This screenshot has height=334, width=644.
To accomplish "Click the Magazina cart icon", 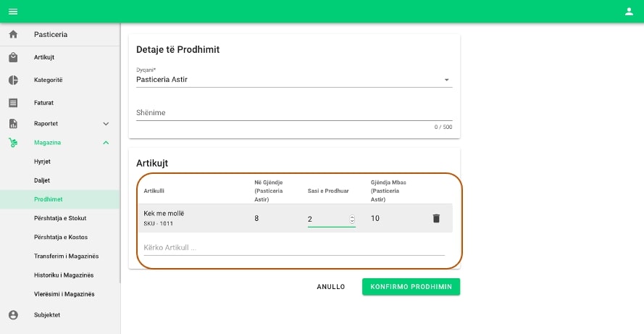I will tap(13, 143).
